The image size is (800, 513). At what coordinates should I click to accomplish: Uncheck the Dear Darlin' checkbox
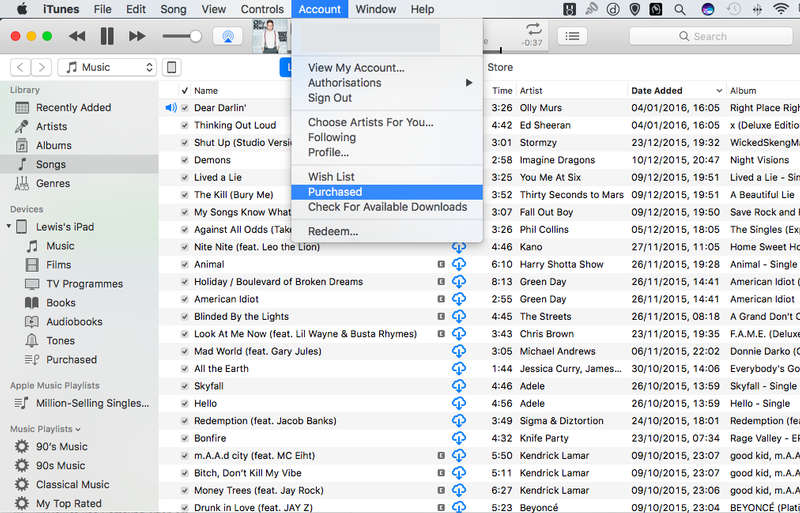185,108
